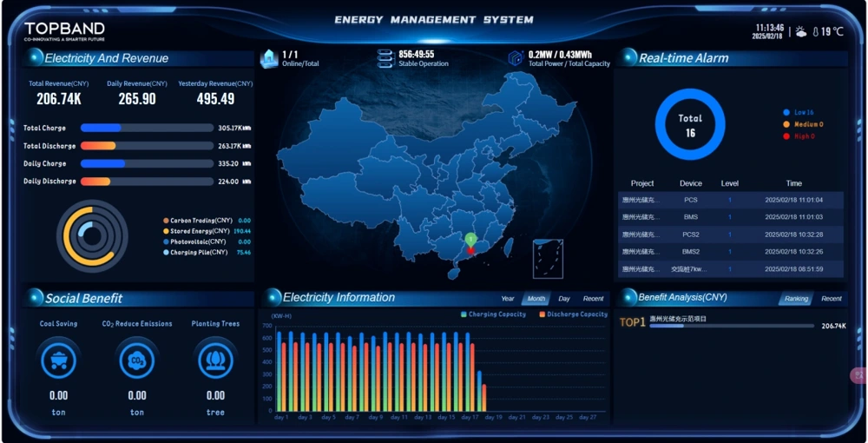Click the Total Power chip icon
This screenshot has width=868, height=443.
(x=516, y=58)
